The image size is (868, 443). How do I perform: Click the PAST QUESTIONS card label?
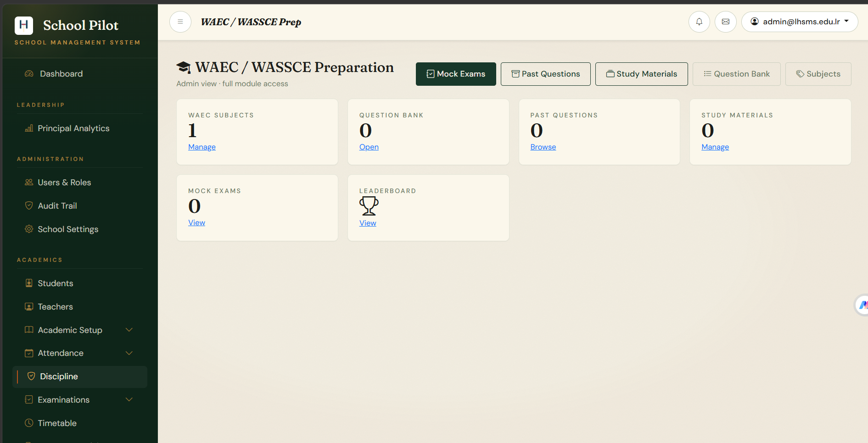(x=564, y=115)
